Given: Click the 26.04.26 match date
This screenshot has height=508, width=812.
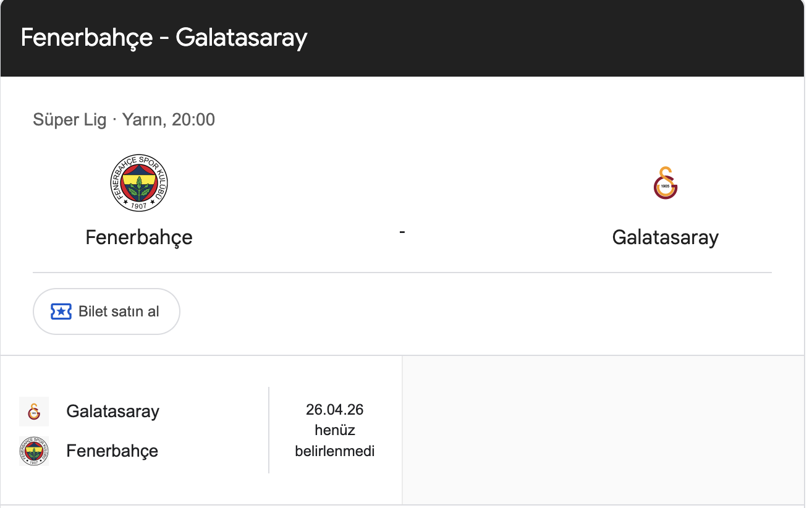Looking at the screenshot, I should (334, 409).
